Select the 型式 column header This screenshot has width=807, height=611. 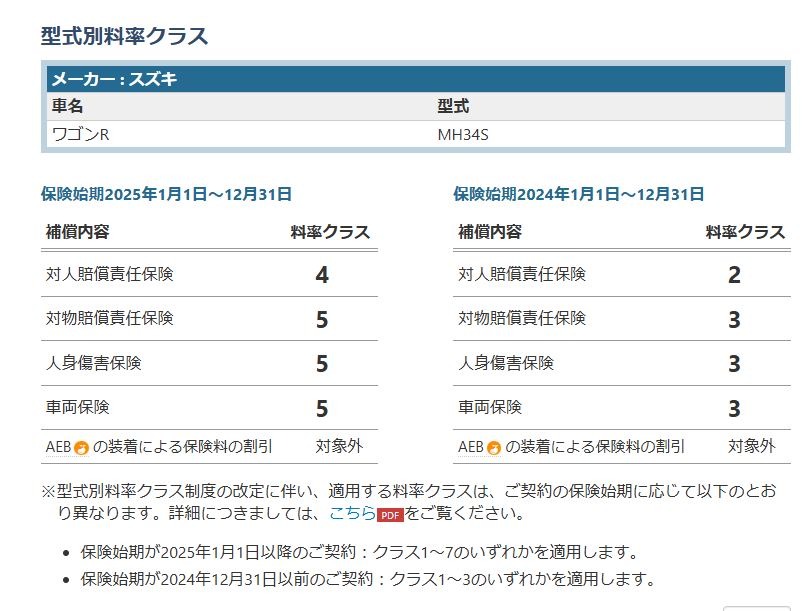point(453,106)
